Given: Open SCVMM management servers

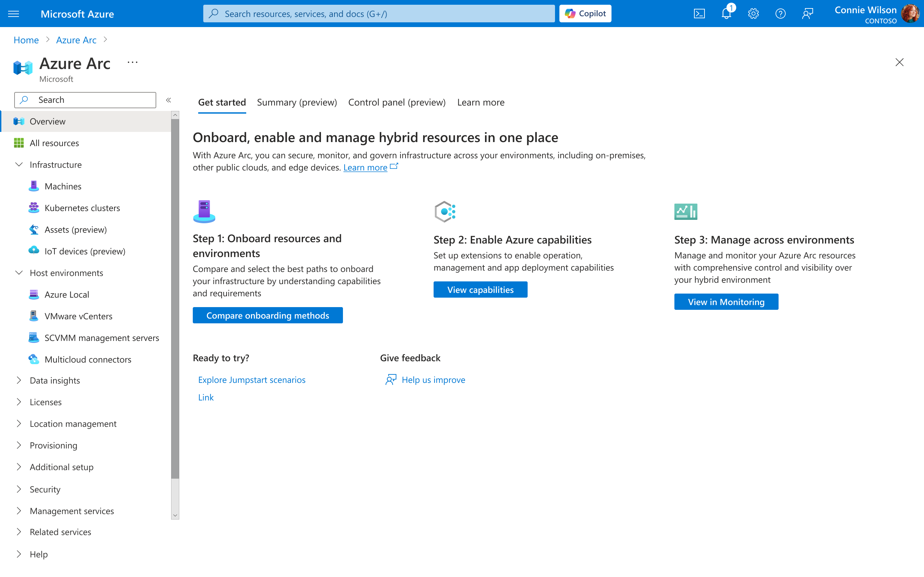Looking at the screenshot, I should point(102,338).
